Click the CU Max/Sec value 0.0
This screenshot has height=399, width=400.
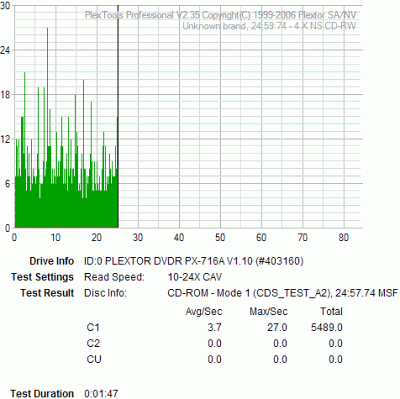pyautogui.click(x=280, y=359)
